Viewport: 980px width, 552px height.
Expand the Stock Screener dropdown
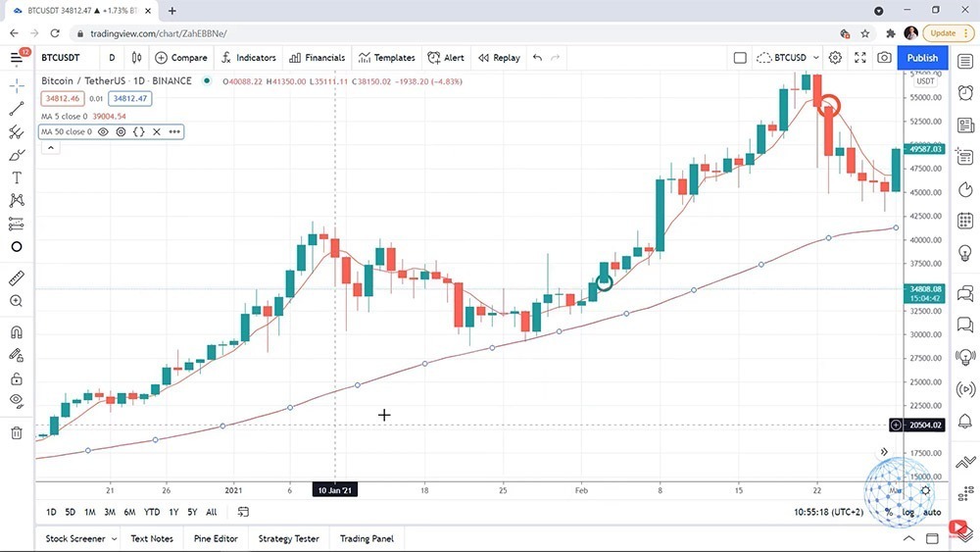point(114,538)
